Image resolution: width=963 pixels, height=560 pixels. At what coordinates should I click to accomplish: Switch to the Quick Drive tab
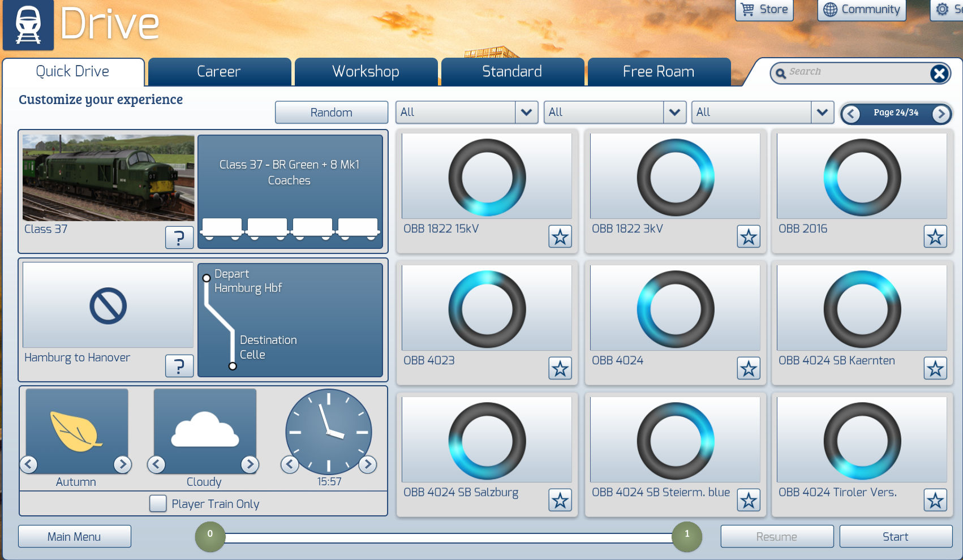click(x=73, y=71)
